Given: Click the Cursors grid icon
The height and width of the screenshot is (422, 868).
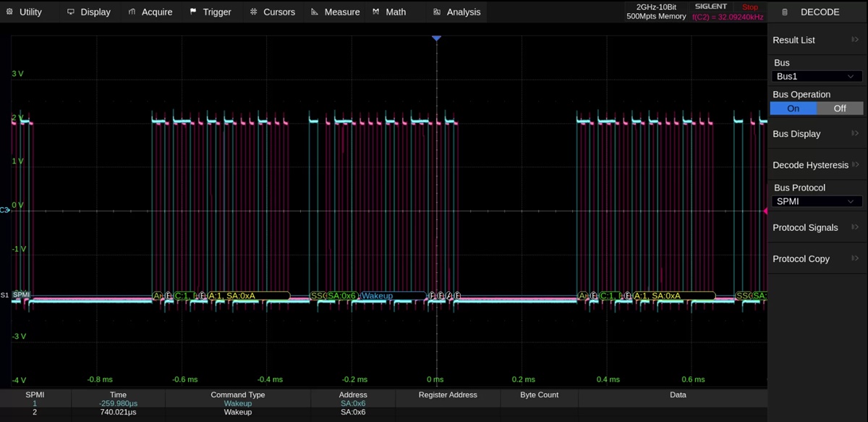Looking at the screenshot, I should pyautogui.click(x=253, y=12).
